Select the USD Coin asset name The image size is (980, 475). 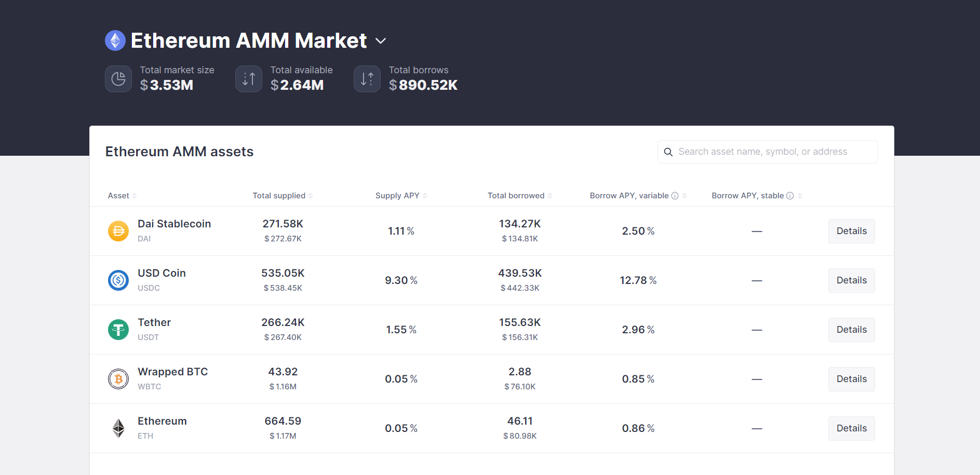point(162,273)
